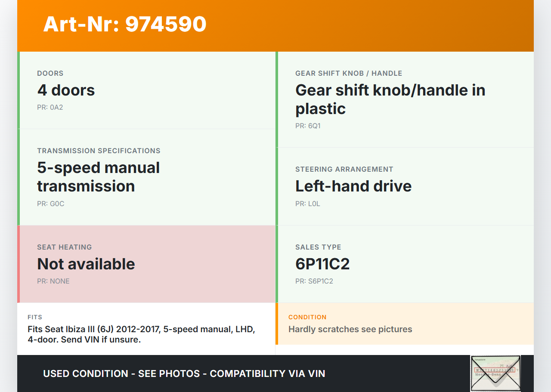Click the 5-speed manual transmission value
The image size is (551, 392).
[98, 177]
